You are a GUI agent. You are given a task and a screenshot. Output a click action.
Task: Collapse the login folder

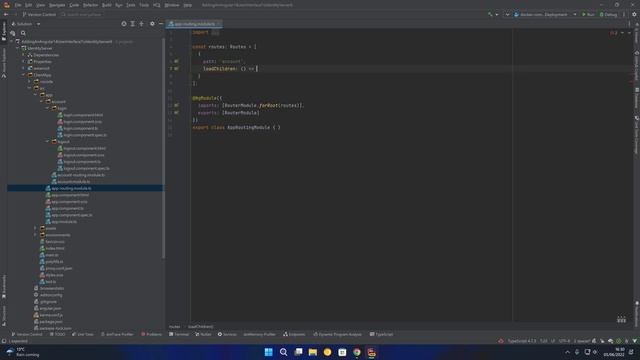click(48, 108)
